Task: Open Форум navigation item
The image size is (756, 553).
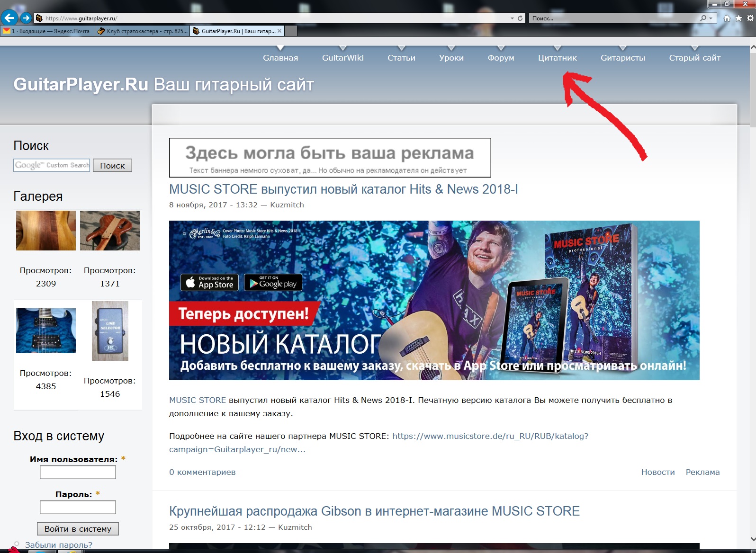Action: click(501, 58)
